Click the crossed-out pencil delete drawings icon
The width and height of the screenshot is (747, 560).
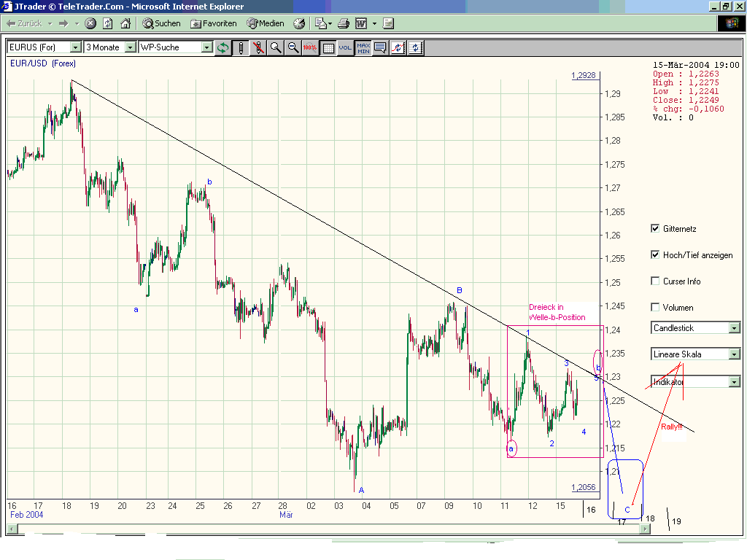coord(258,47)
